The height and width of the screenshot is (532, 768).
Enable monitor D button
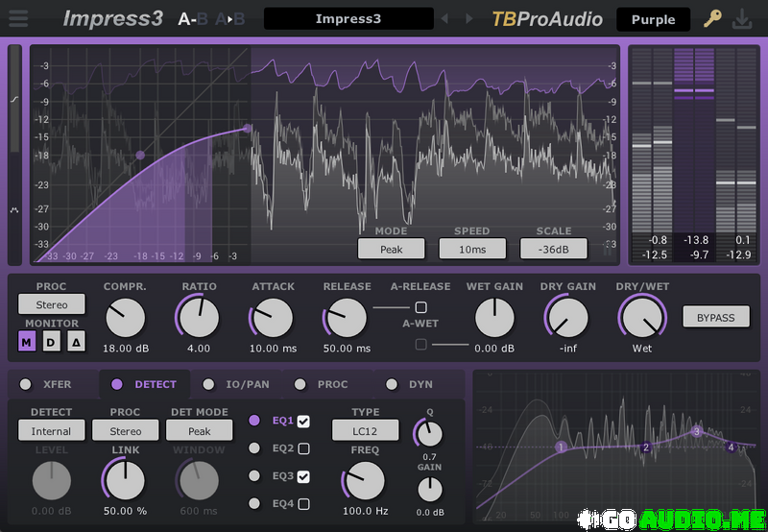(x=51, y=342)
